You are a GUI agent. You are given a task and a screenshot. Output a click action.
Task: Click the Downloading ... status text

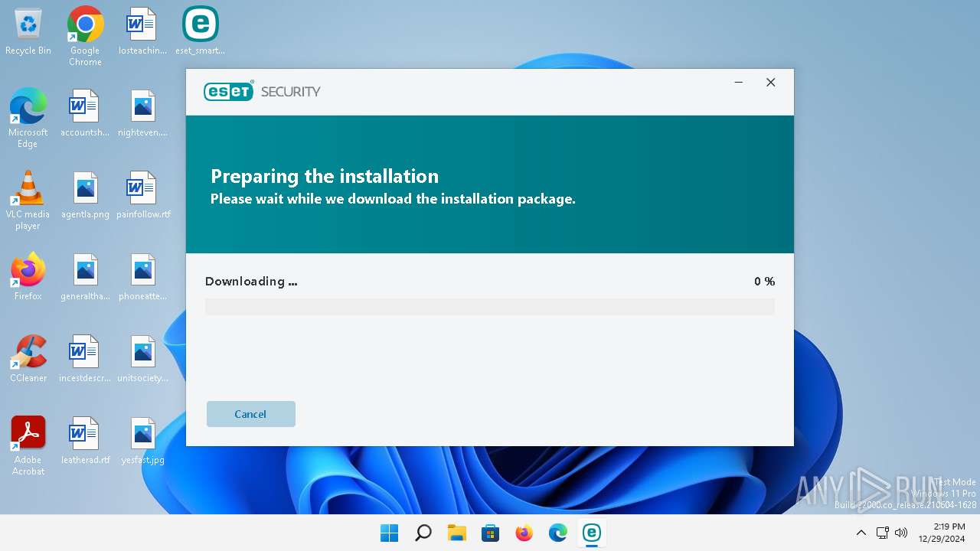251,282
